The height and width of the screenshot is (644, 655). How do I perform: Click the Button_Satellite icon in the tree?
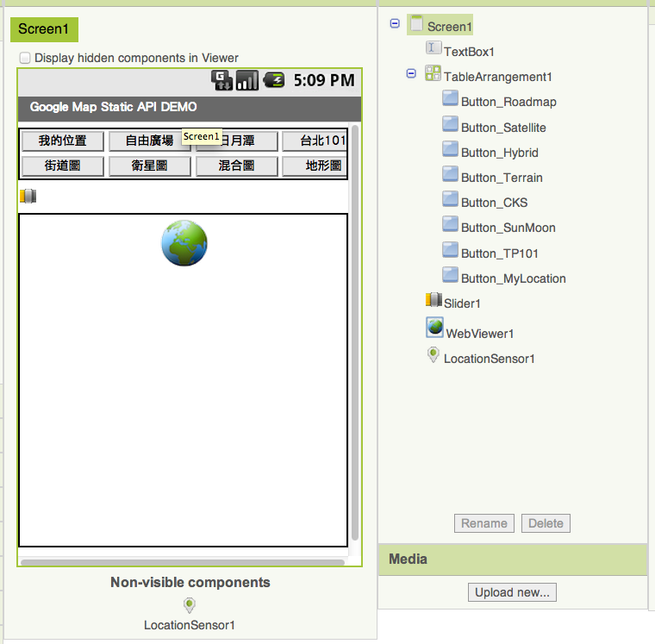[450, 123]
